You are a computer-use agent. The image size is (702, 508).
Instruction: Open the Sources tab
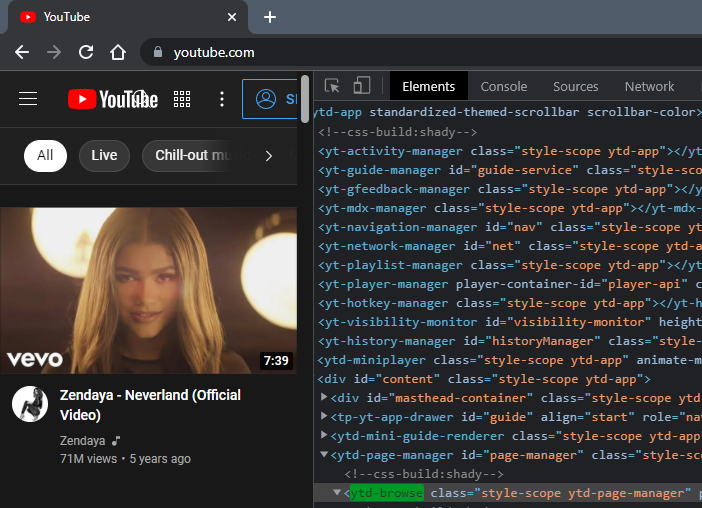[575, 86]
